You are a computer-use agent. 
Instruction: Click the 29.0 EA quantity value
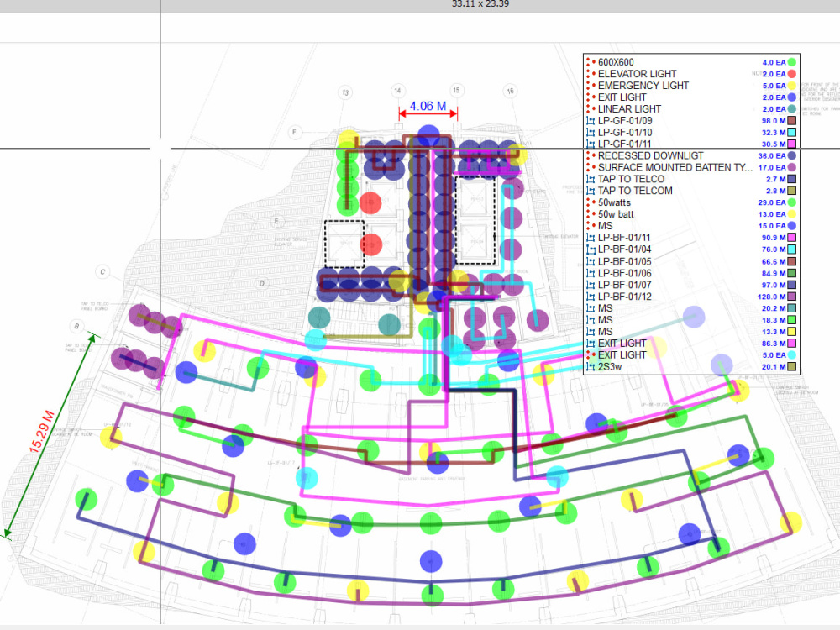click(x=772, y=202)
